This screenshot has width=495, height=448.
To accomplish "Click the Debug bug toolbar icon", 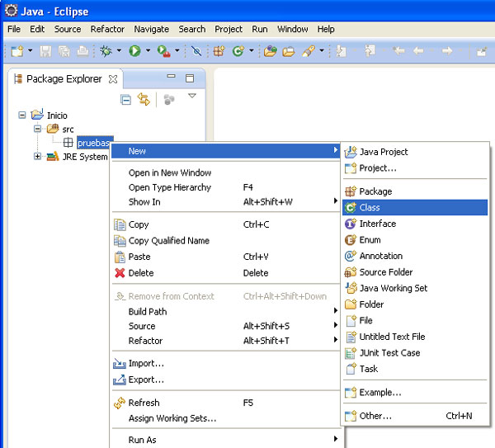I will 106,51.
